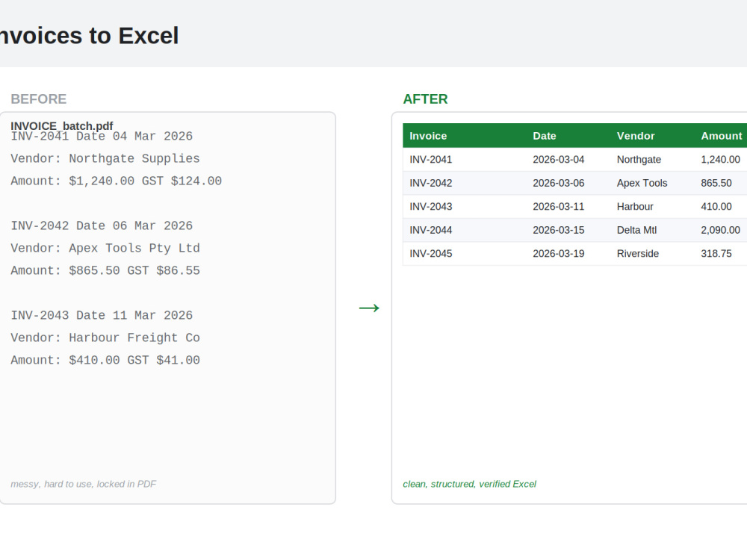Viewport: 747px width, 560px height.
Task: Select the Harbour vendor cell
Action: click(652, 207)
